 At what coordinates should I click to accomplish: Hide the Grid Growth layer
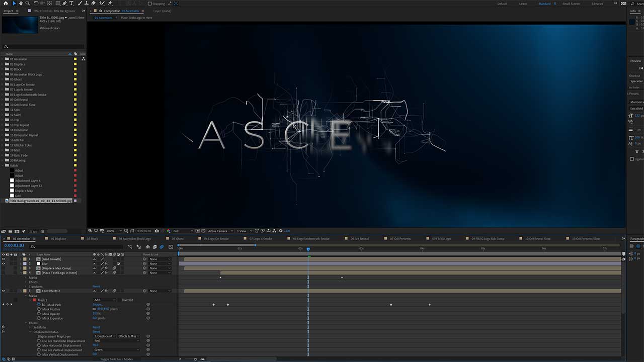pos(4,259)
